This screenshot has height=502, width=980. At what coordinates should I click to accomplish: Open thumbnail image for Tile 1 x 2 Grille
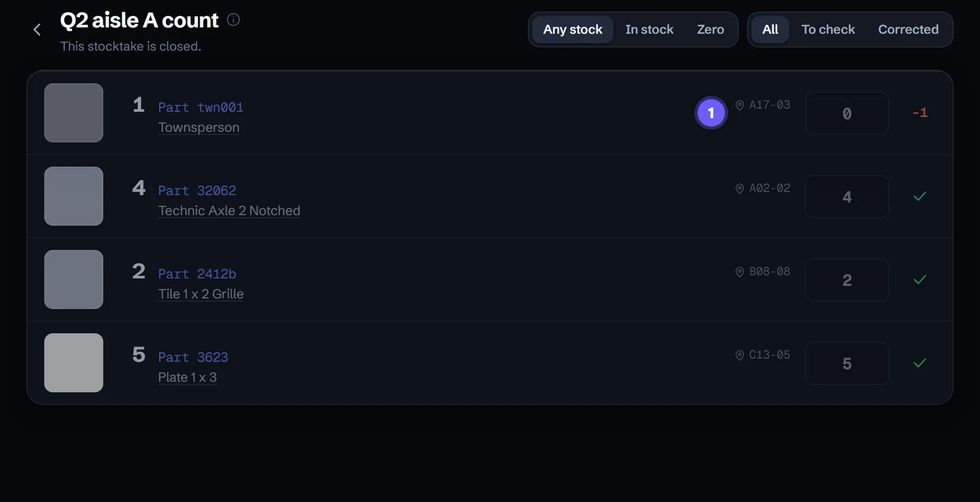click(74, 279)
